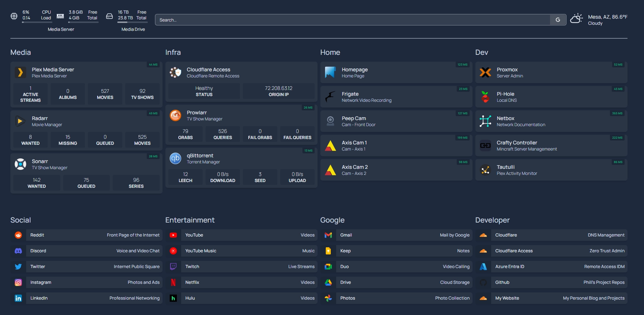Click the Origin IP 72.208.63.12 value
This screenshot has height=315, width=644.
279,88
